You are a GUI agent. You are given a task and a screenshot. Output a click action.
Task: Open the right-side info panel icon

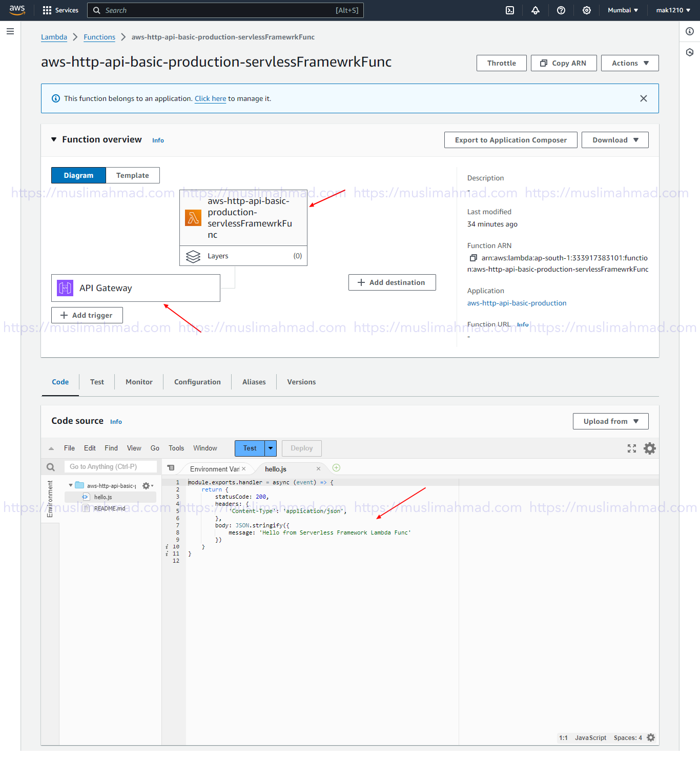coord(690,31)
